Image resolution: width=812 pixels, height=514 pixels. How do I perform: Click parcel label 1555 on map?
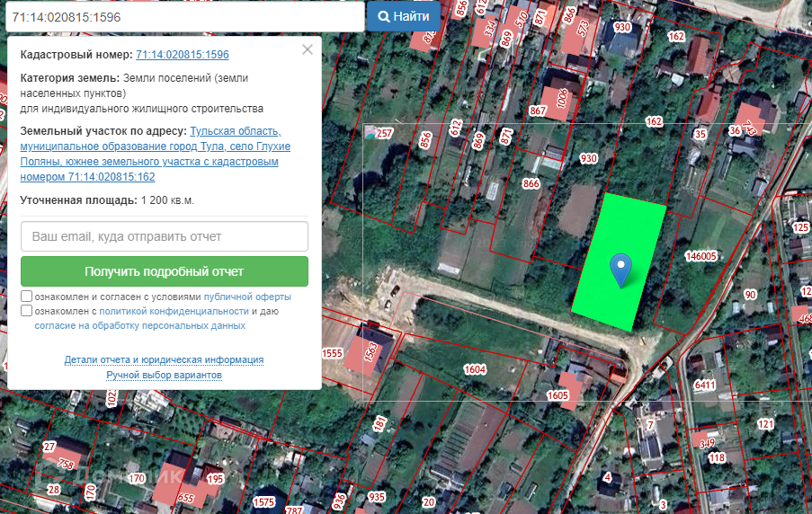pyautogui.click(x=332, y=353)
